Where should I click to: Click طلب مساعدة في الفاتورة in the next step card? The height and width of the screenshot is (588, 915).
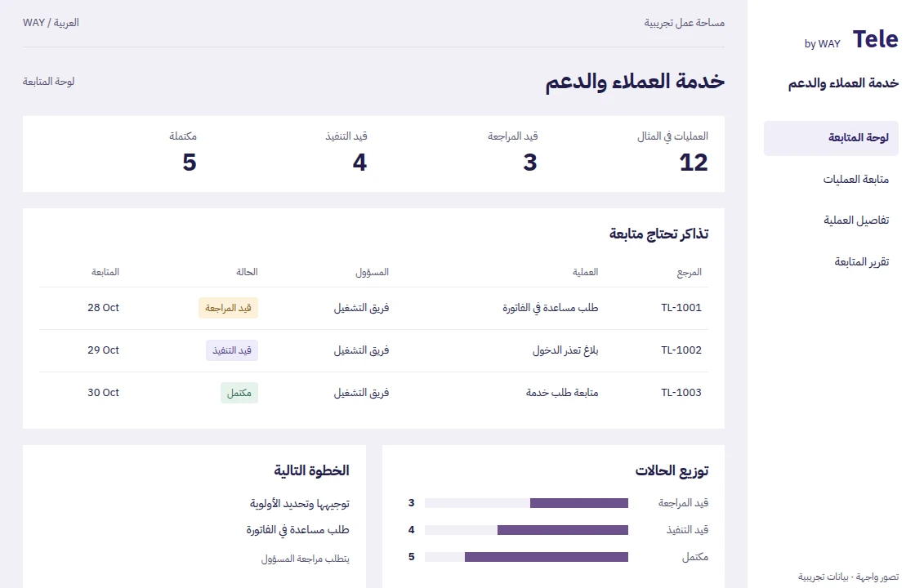[x=297, y=530]
